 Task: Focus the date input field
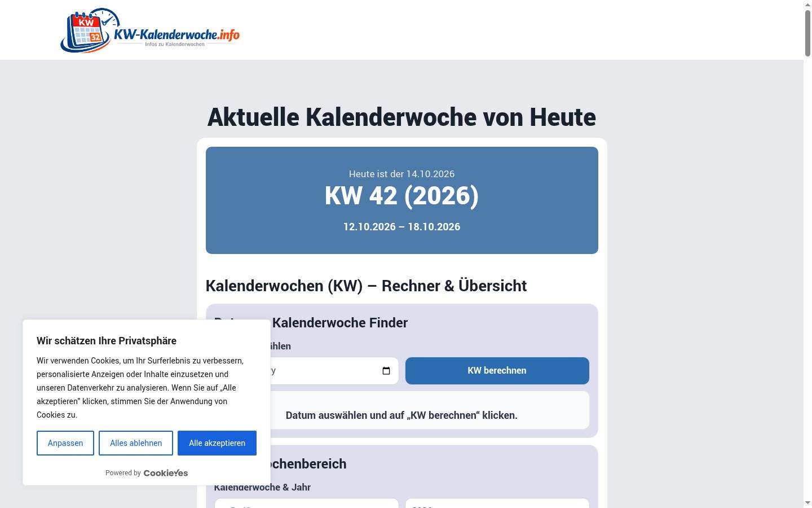(x=307, y=371)
